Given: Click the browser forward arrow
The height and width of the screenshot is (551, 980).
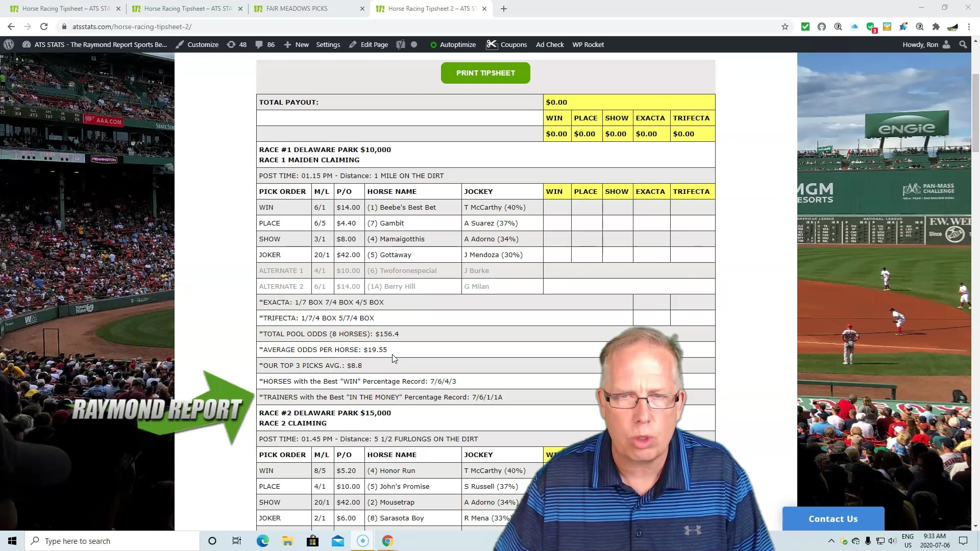Looking at the screenshot, I should [x=28, y=27].
